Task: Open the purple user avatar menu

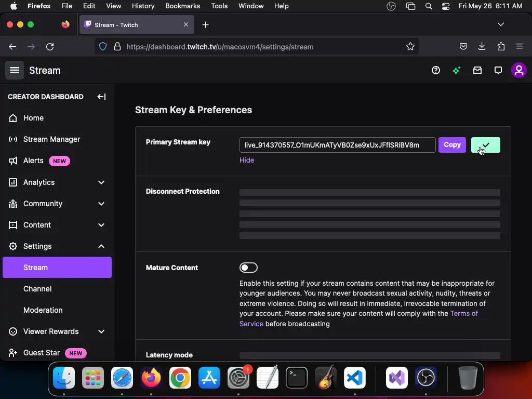Action: (x=519, y=70)
